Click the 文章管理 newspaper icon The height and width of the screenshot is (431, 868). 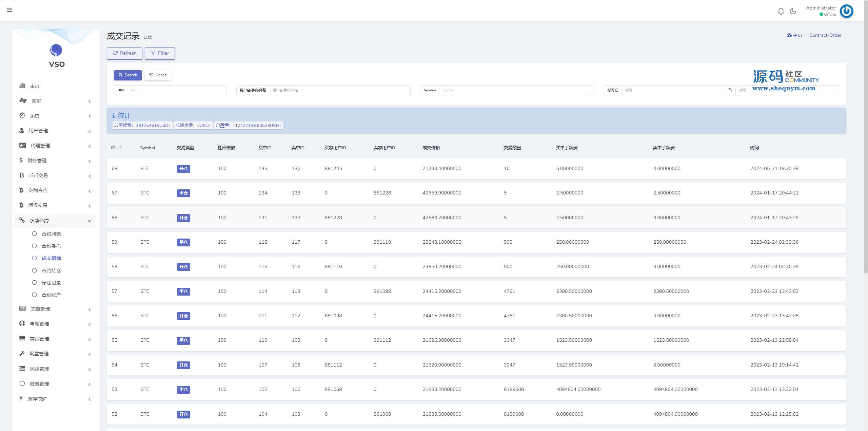click(23, 308)
